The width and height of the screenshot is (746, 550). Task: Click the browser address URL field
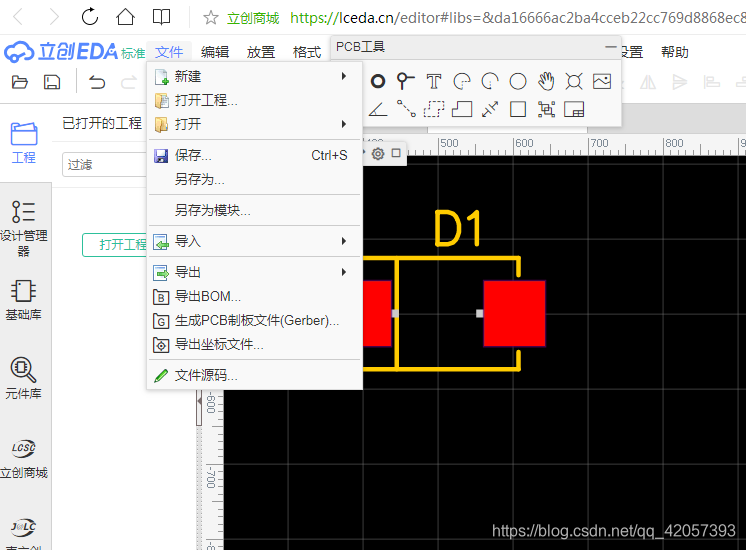point(518,18)
